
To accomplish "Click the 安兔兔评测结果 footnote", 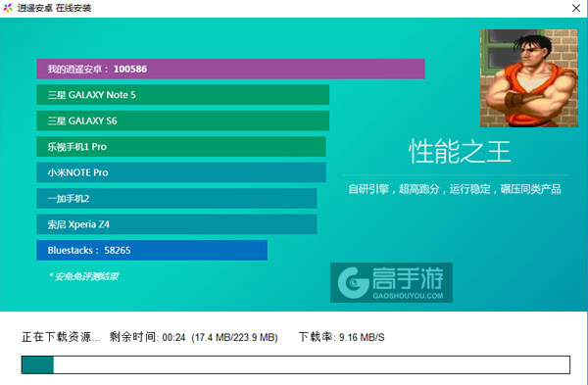I will [83, 276].
